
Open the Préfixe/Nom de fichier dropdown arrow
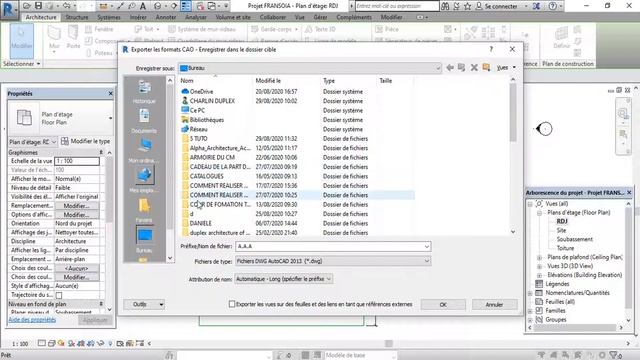427,247
